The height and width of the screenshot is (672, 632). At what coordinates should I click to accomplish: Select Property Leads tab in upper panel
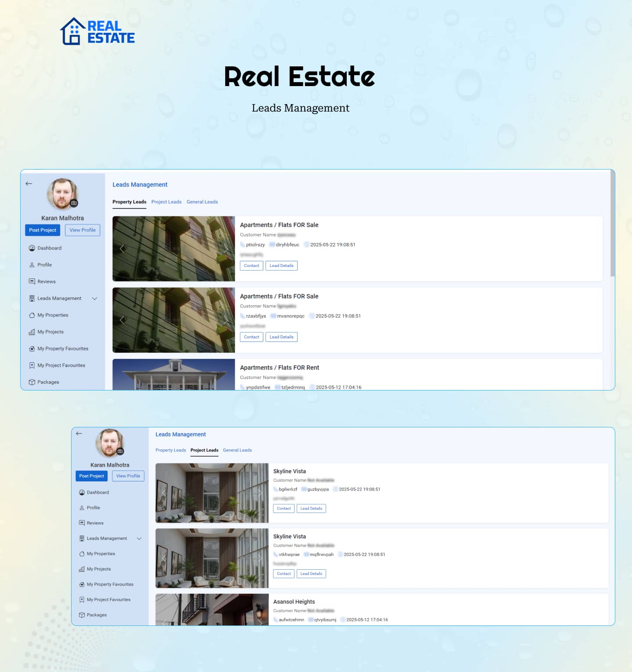pos(129,202)
